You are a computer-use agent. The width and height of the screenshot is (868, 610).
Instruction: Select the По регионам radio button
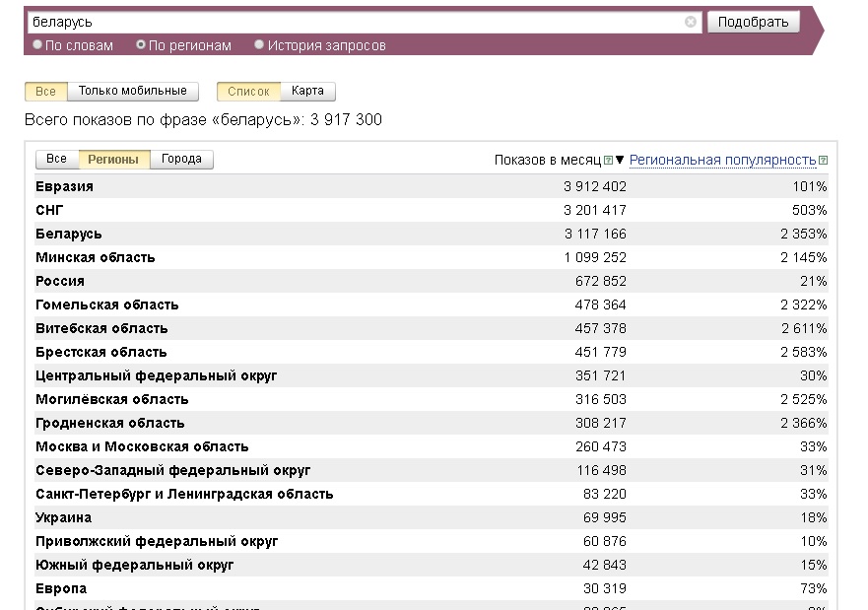(141, 45)
